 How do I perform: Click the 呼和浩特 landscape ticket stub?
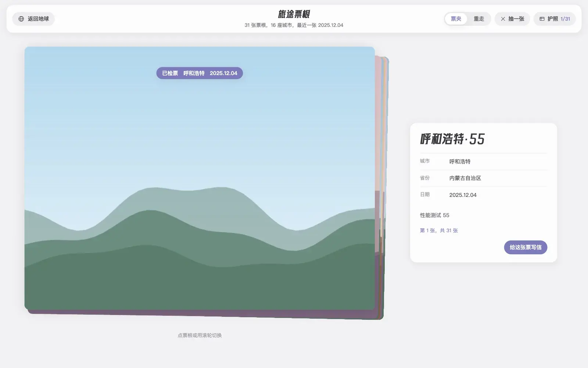pos(200,178)
